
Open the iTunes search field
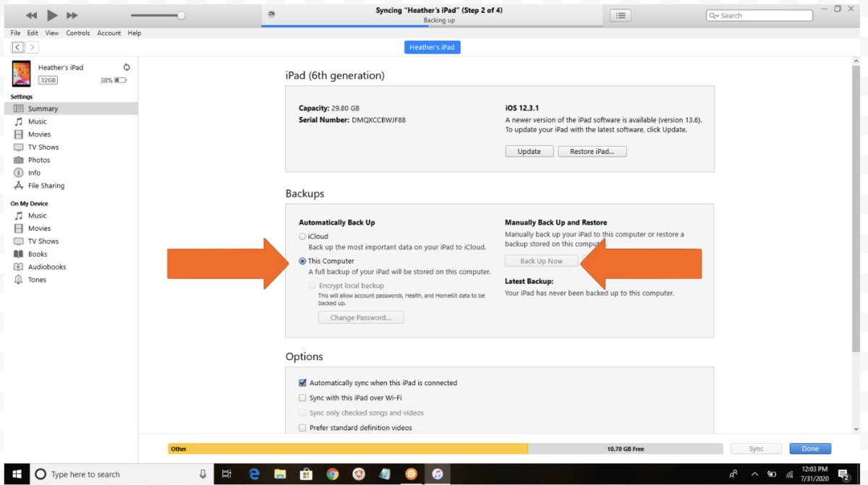pyautogui.click(x=759, y=15)
